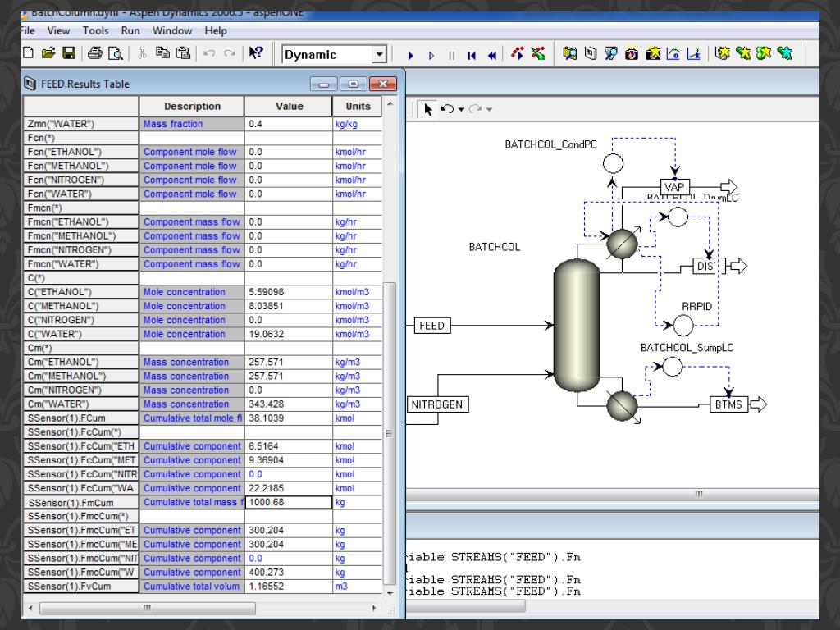
Task: Activate the What's This help pointer
Action: (256, 52)
